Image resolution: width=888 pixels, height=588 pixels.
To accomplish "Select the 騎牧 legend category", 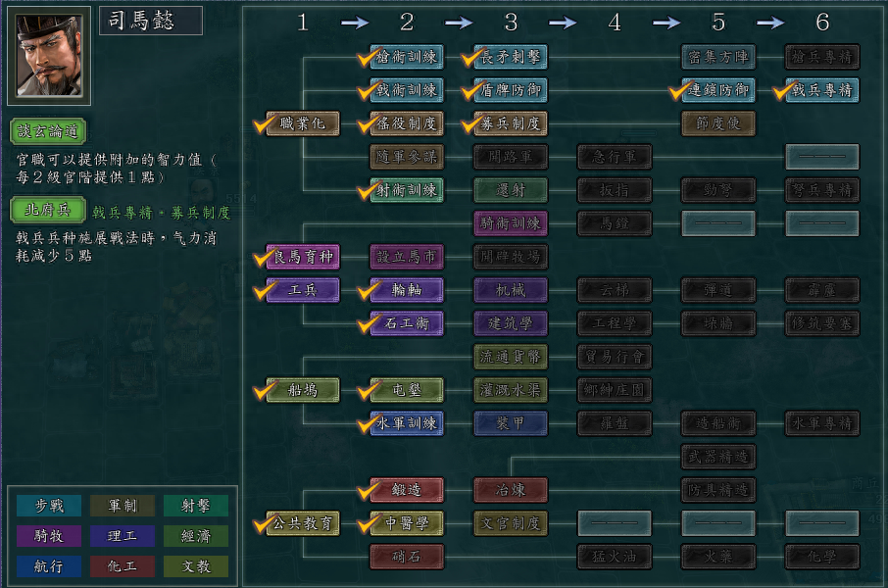I will 49,536.
